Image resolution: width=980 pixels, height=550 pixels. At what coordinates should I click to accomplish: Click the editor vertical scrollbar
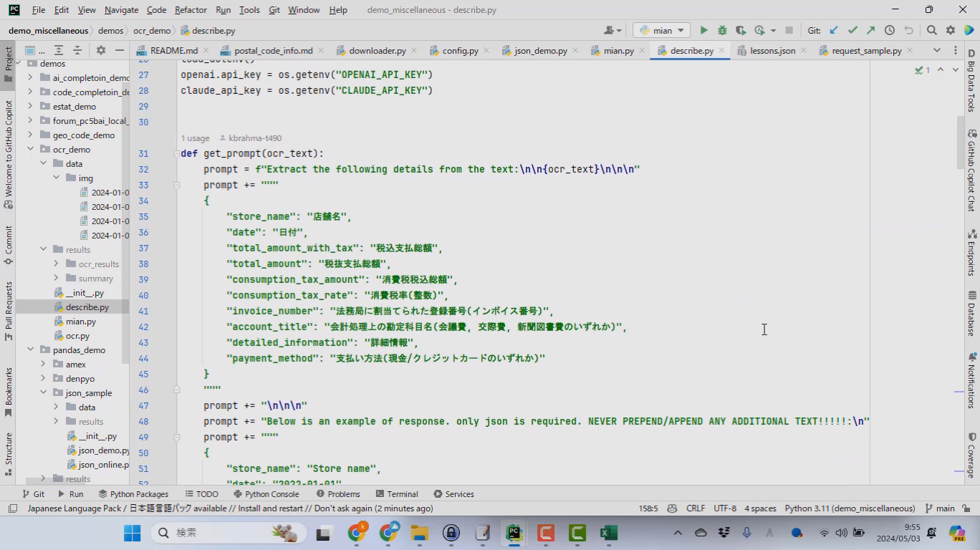coord(961,143)
